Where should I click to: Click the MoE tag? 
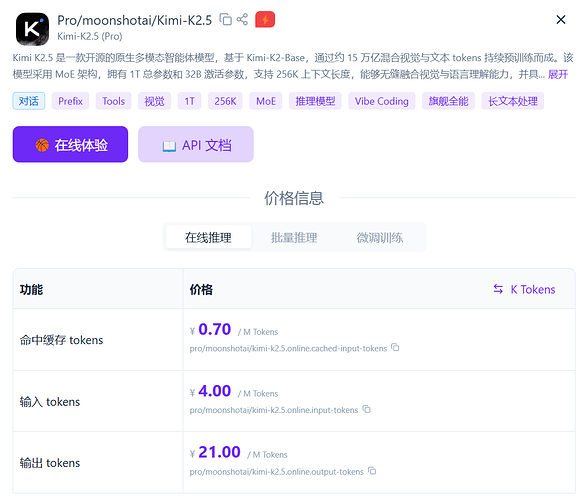tap(266, 101)
